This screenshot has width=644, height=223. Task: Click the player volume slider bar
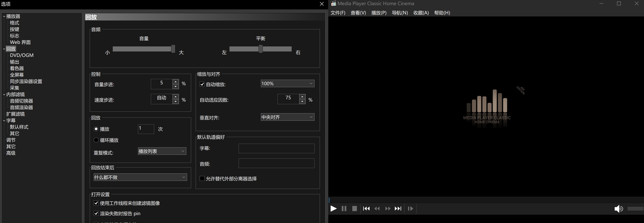pos(635,208)
